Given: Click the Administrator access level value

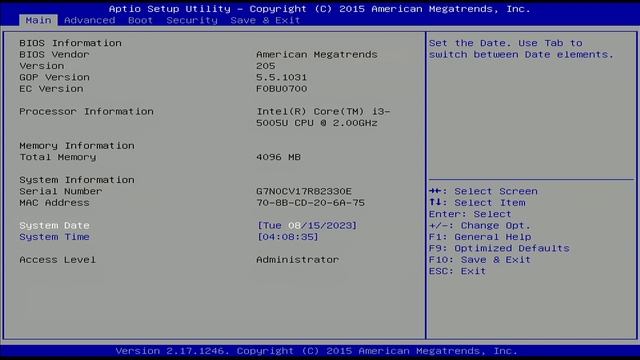Looking at the screenshot, I should pyautogui.click(x=298, y=260).
